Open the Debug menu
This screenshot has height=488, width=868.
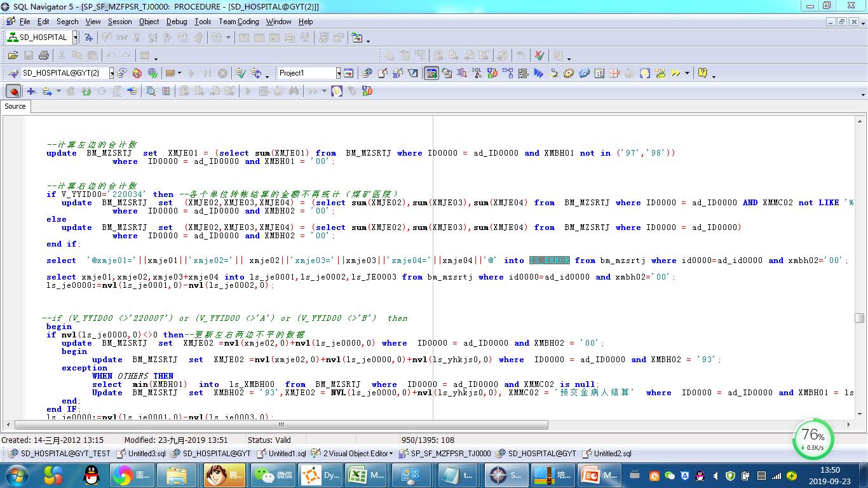[x=177, y=22]
